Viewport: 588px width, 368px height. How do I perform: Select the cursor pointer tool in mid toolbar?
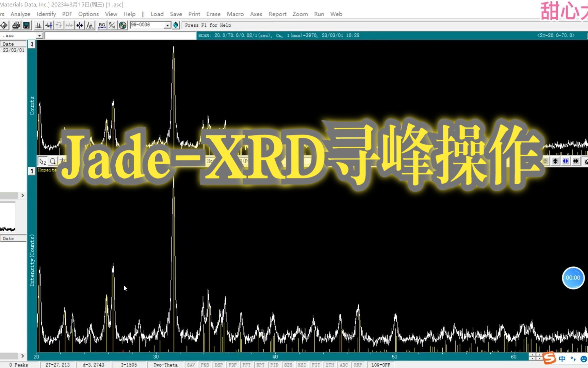point(43,161)
